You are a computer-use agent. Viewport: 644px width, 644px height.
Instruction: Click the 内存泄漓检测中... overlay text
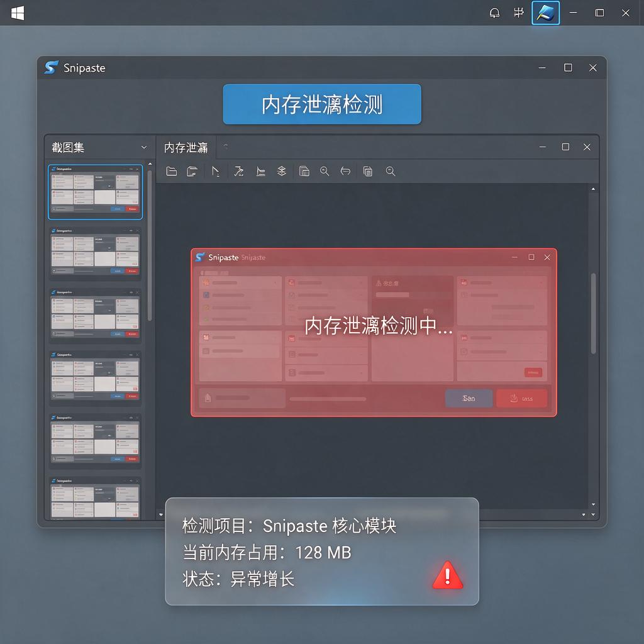coord(378,325)
